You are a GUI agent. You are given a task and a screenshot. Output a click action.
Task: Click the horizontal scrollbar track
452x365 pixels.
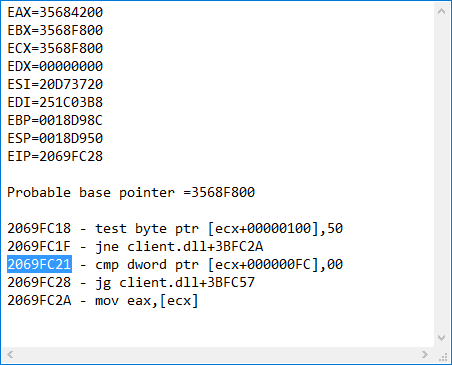(x=217, y=354)
